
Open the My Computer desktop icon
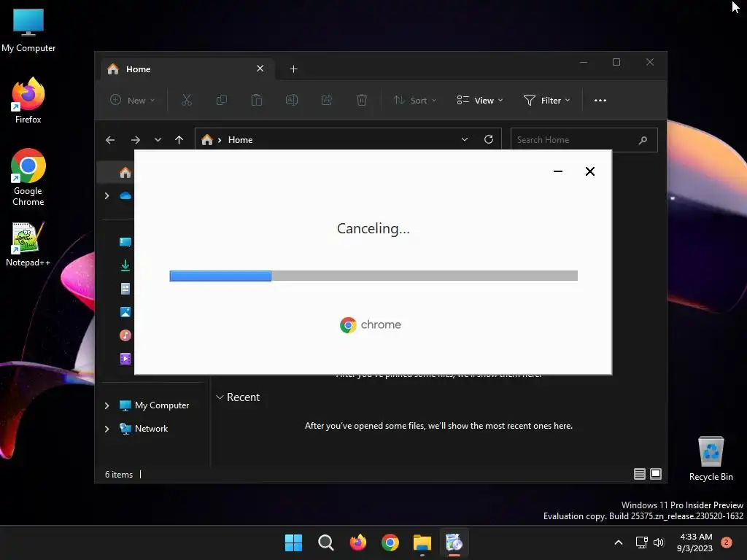tap(28, 30)
